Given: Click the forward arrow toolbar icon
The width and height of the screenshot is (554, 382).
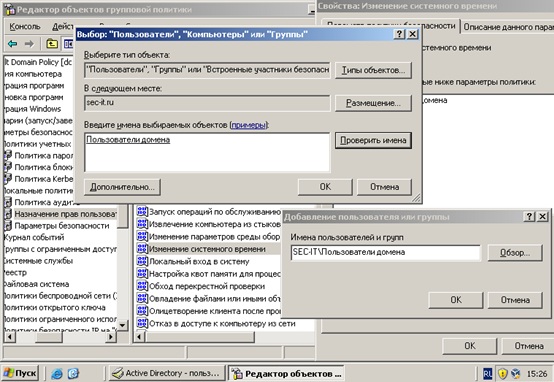Looking at the screenshot, I should 29,44.
